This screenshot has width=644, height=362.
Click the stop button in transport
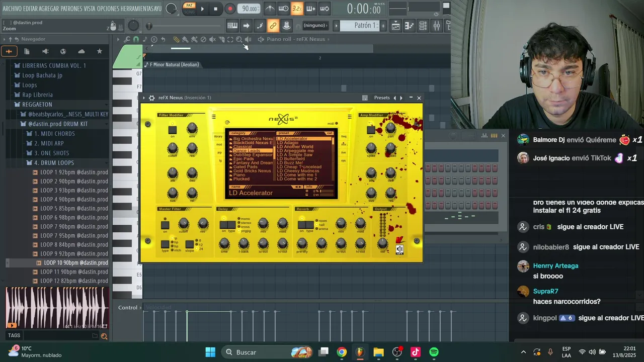pyautogui.click(x=215, y=9)
